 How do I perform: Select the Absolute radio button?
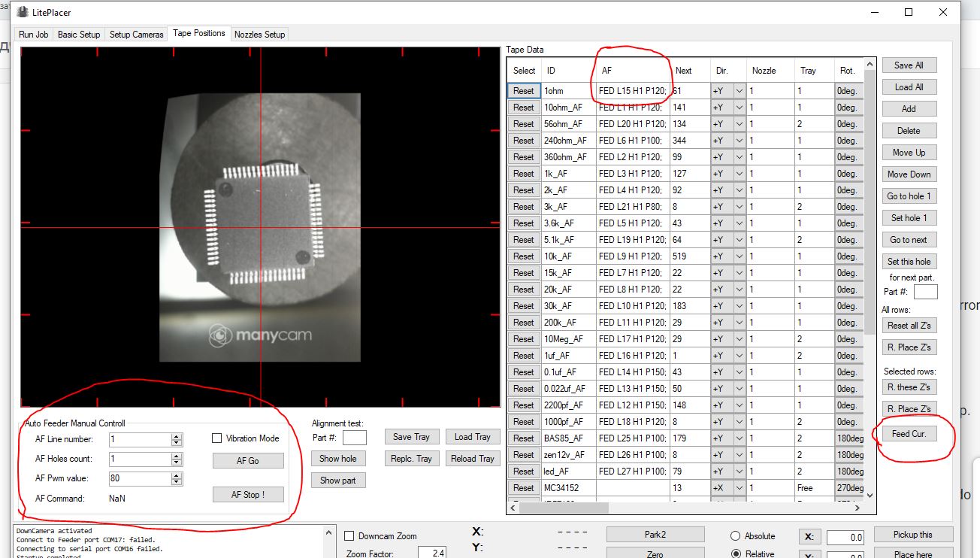click(735, 536)
